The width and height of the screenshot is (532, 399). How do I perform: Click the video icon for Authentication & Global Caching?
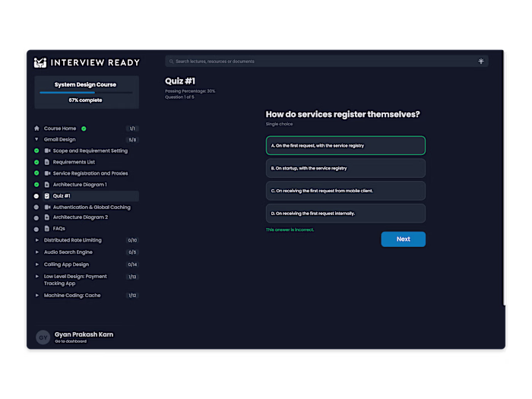(x=47, y=207)
